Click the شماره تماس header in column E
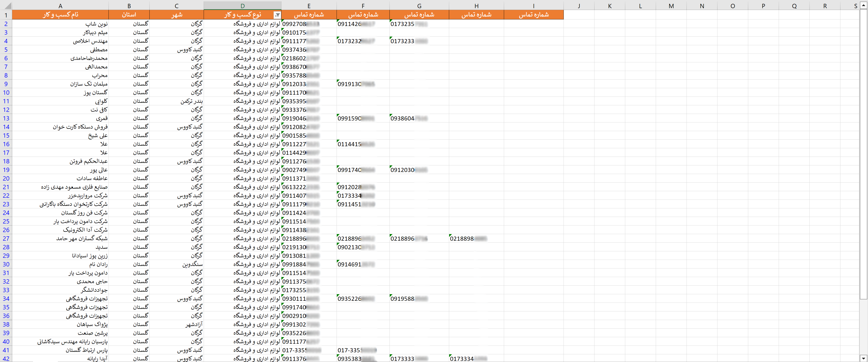 pyautogui.click(x=309, y=15)
